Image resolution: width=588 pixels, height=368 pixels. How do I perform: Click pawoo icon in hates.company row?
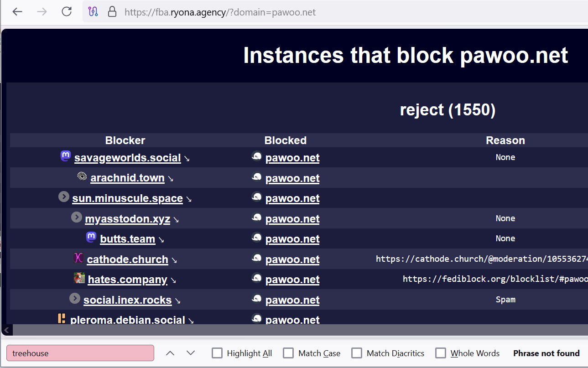coord(257,278)
